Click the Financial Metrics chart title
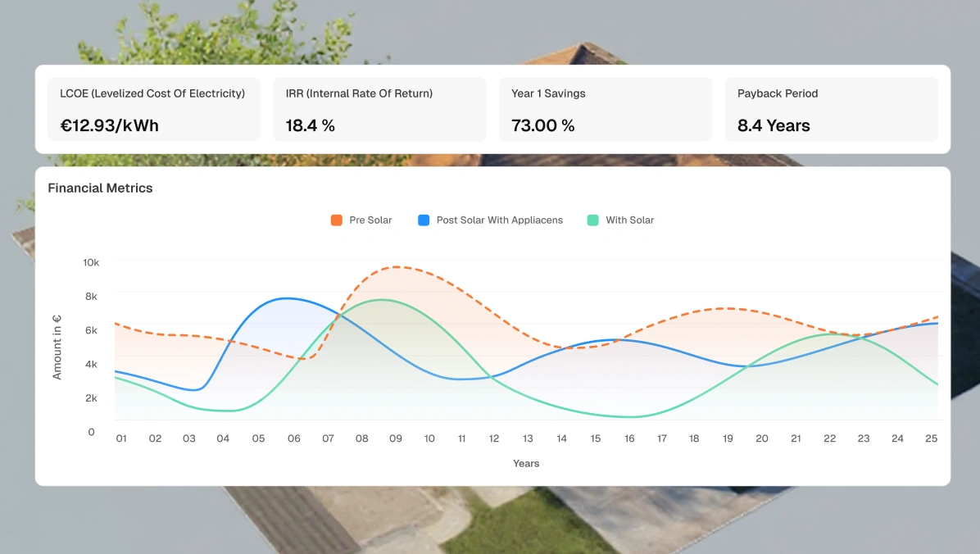 [100, 188]
